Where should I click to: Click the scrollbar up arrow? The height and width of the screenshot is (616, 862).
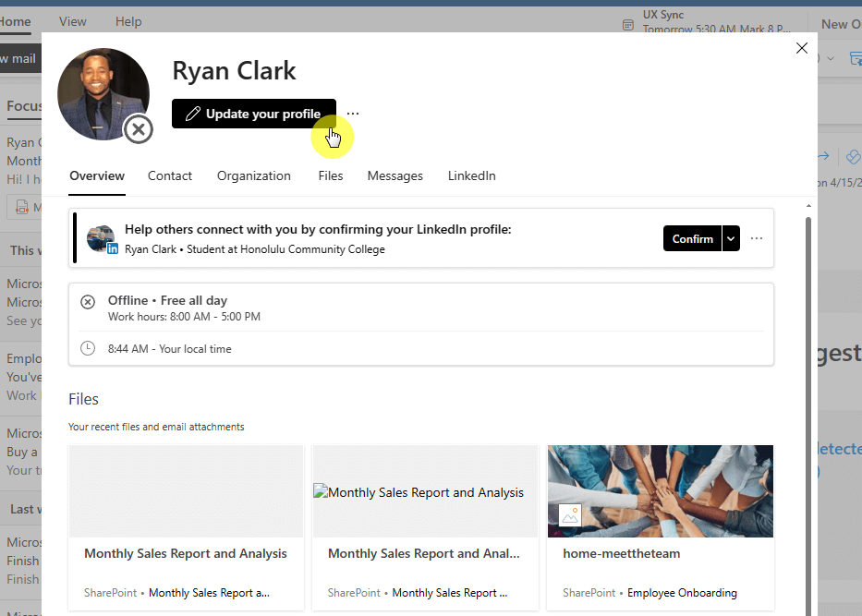pos(808,206)
